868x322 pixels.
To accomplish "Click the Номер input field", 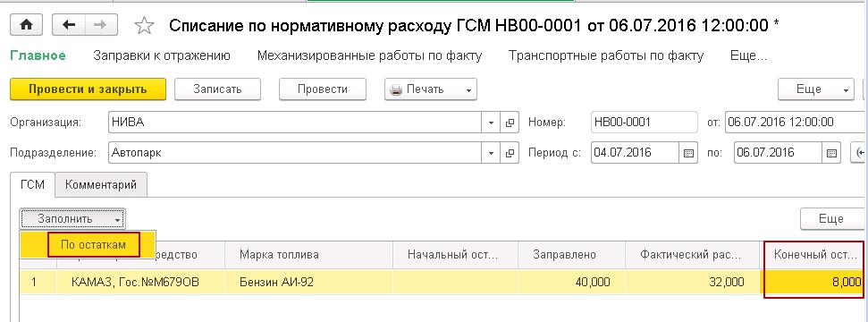I will point(644,123).
